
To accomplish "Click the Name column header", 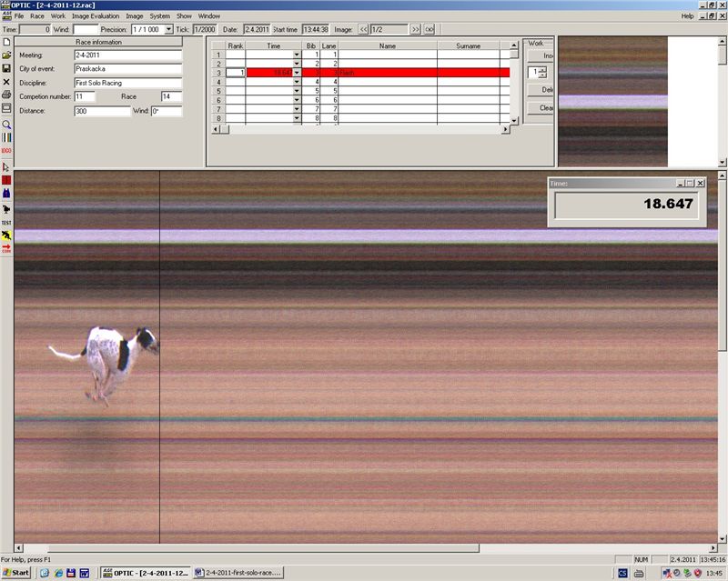I will 388,46.
